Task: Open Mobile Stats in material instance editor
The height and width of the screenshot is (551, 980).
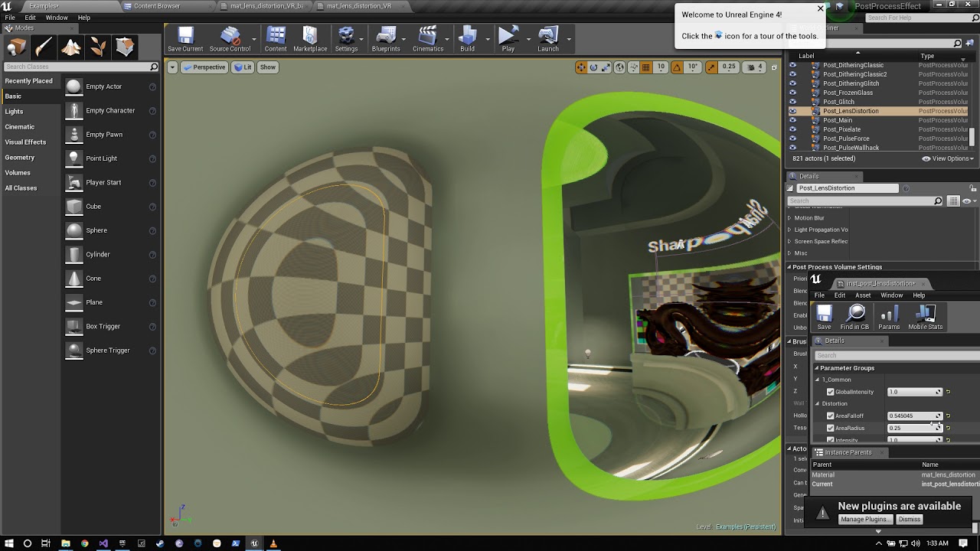Action: 925,318
